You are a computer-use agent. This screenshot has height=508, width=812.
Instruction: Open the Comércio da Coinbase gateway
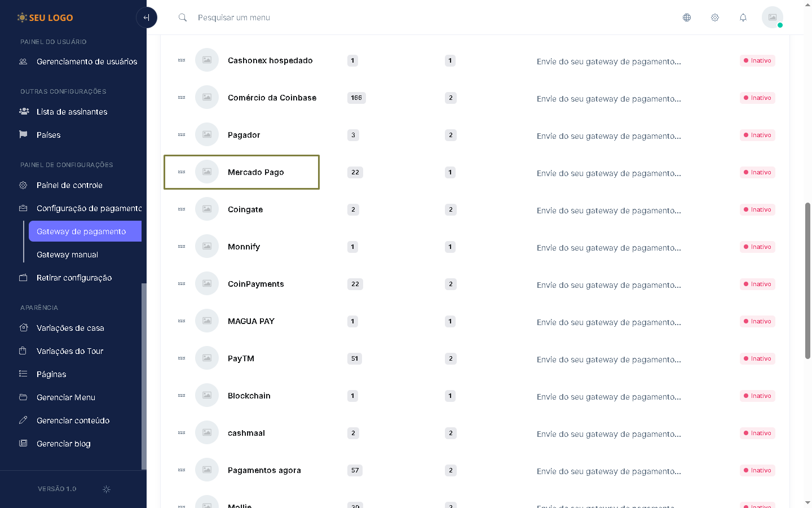tap(272, 98)
